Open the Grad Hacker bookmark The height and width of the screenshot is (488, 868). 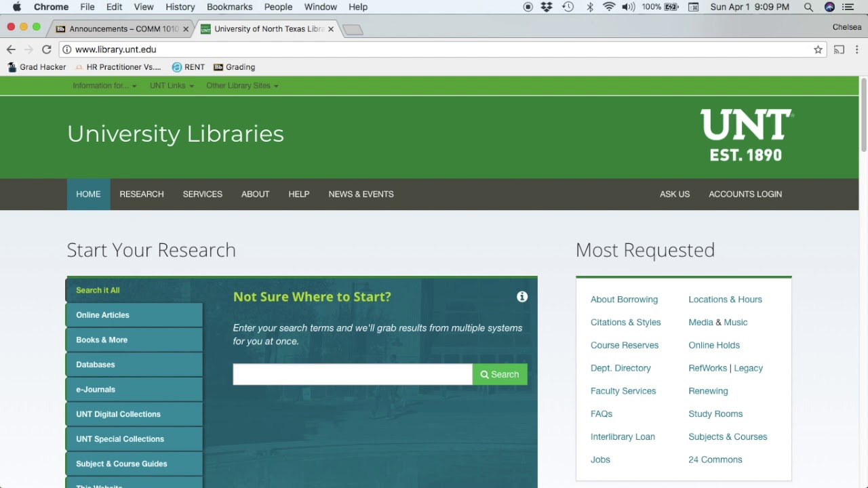click(x=37, y=67)
